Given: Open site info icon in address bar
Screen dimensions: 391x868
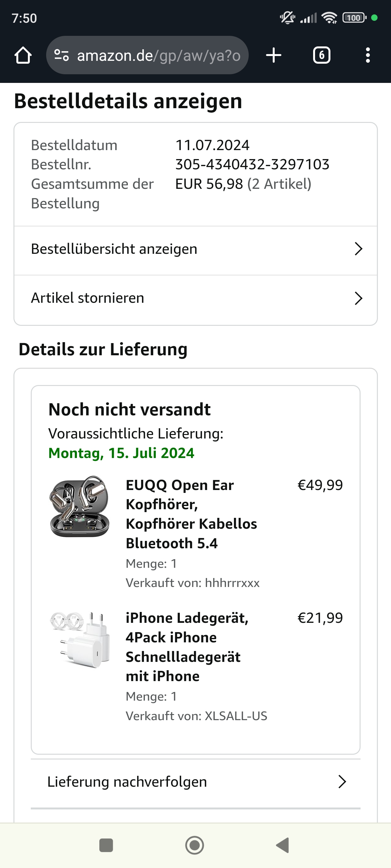Looking at the screenshot, I should [62, 55].
